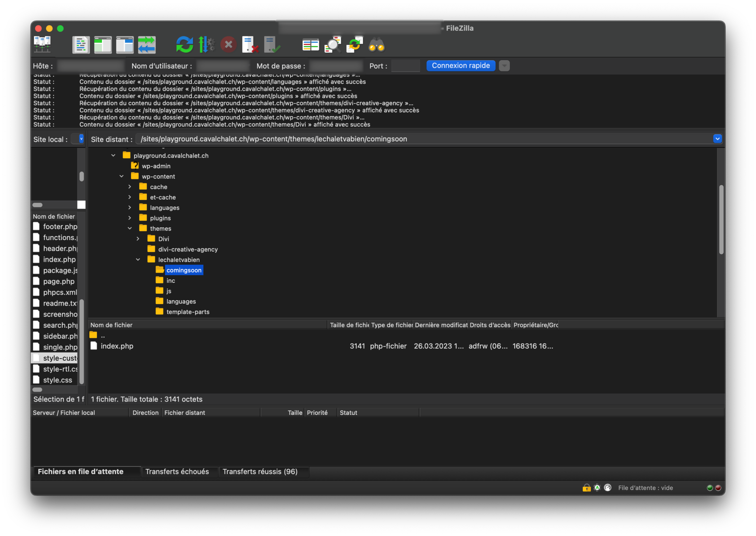Disconnect from the visible server
The image size is (756, 536).
point(250,45)
